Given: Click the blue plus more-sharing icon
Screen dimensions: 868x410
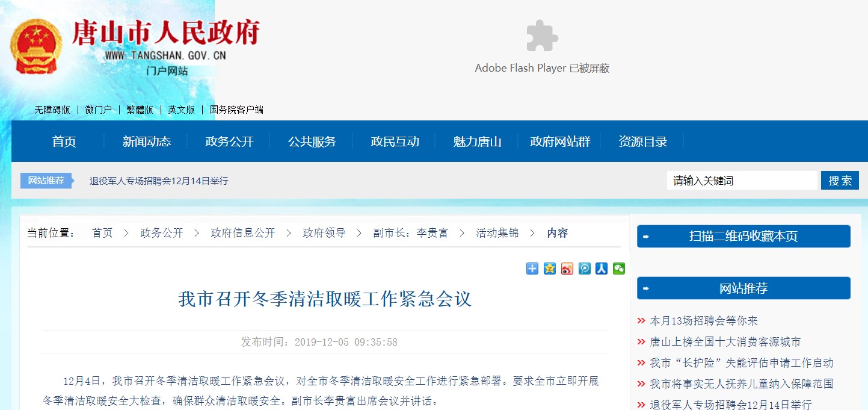Looking at the screenshot, I should 532,269.
